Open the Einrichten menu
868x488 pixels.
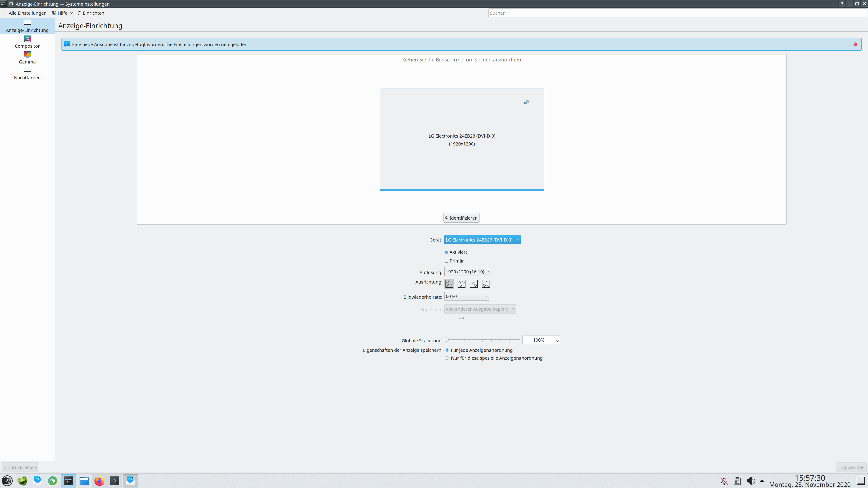coord(91,13)
